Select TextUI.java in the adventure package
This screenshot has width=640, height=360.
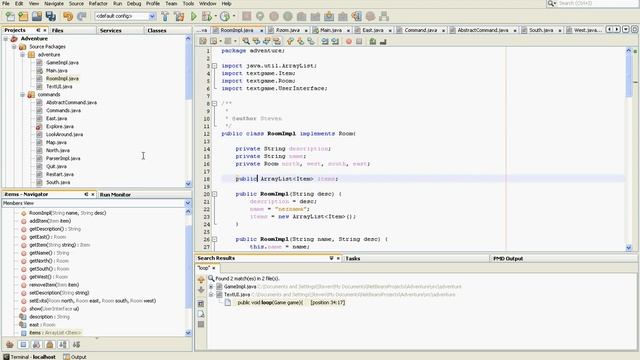pyautogui.click(x=59, y=87)
